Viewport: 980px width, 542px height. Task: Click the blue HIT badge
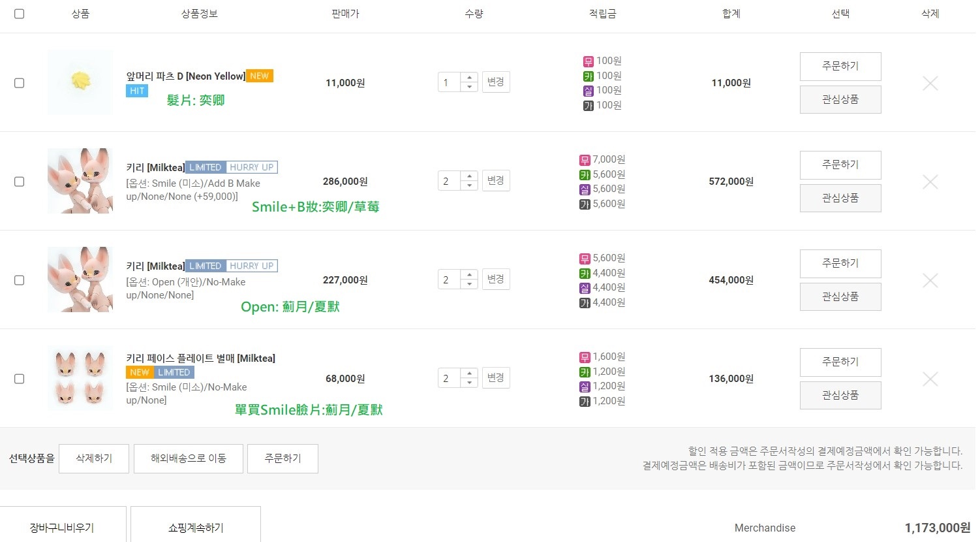click(137, 91)
